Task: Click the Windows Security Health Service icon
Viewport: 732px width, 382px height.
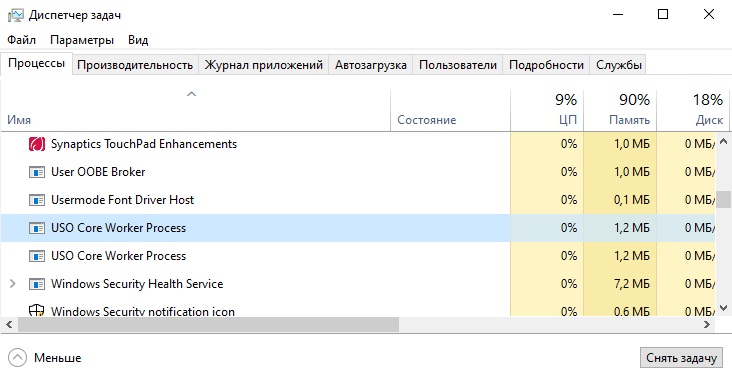Action: (37, 284)
